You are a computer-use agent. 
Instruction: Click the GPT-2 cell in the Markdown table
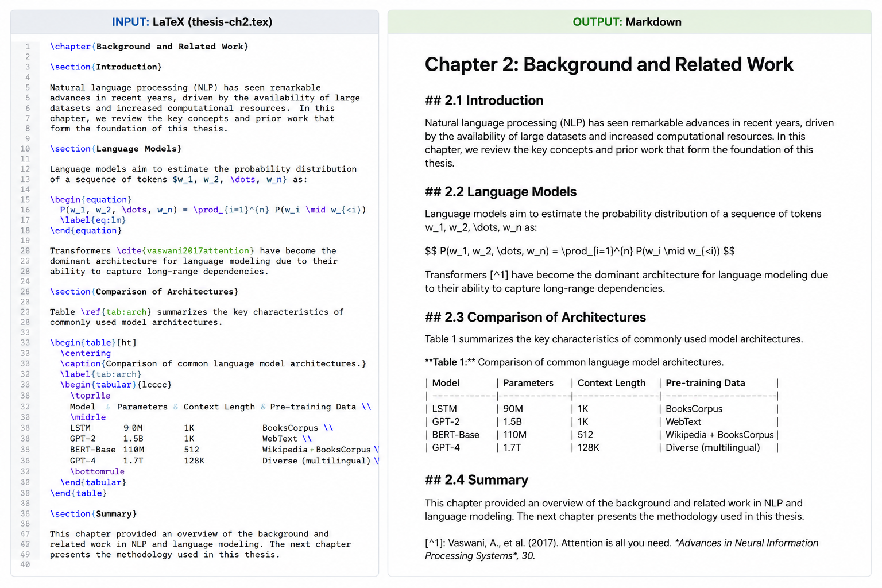[x=446, y=421]
